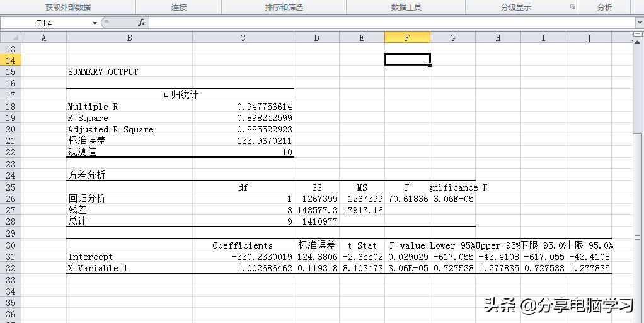
Task: Select the SS column heading cell
Action: point(317,187)
